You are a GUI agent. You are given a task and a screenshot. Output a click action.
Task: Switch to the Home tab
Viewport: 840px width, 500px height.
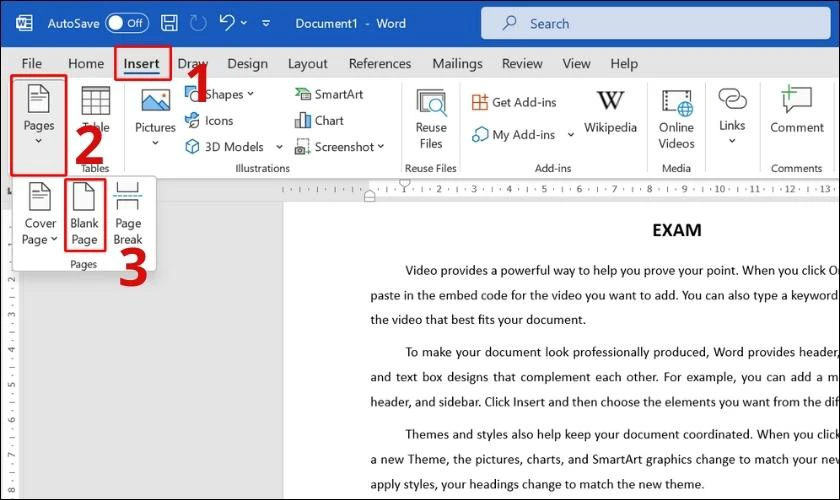click(x=86, y=63)
